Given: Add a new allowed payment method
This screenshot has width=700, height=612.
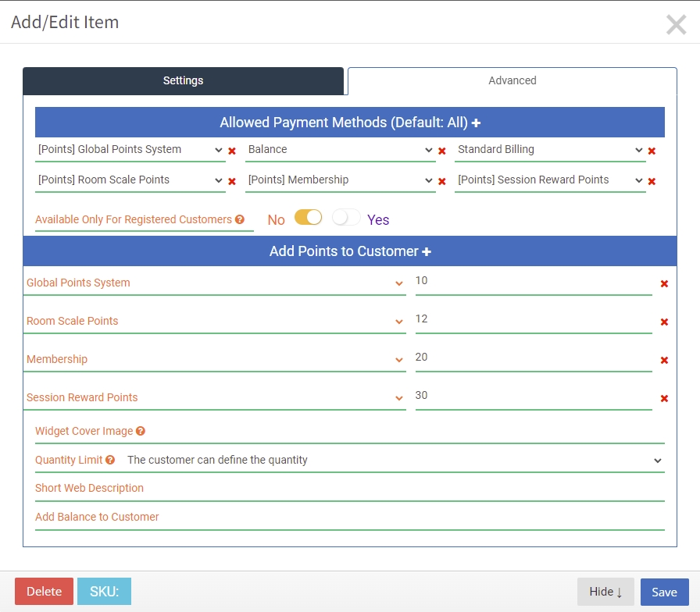Looking at the screenshot, I should coord(476,123).
